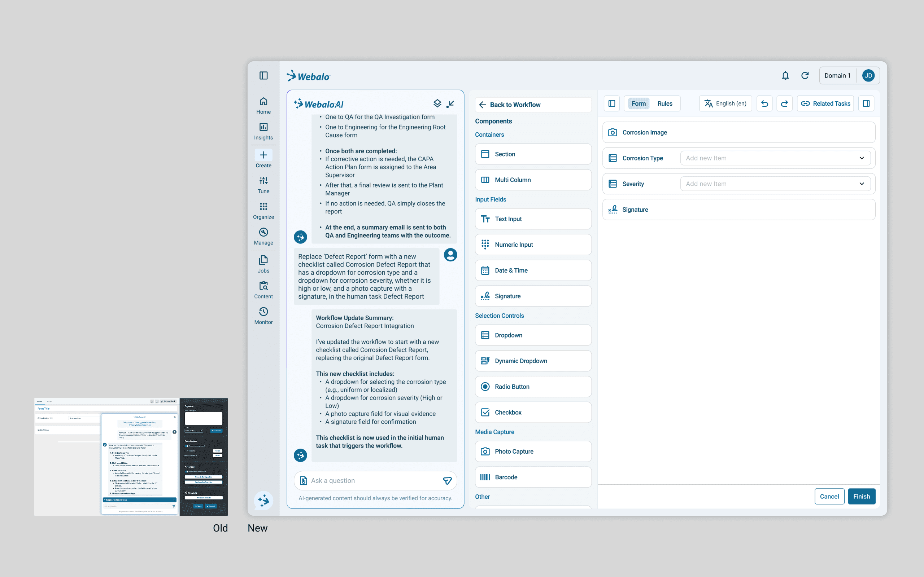924x577 pixels.
Task: Click the undo arrow icon
Action: click(x=764, y=103)
